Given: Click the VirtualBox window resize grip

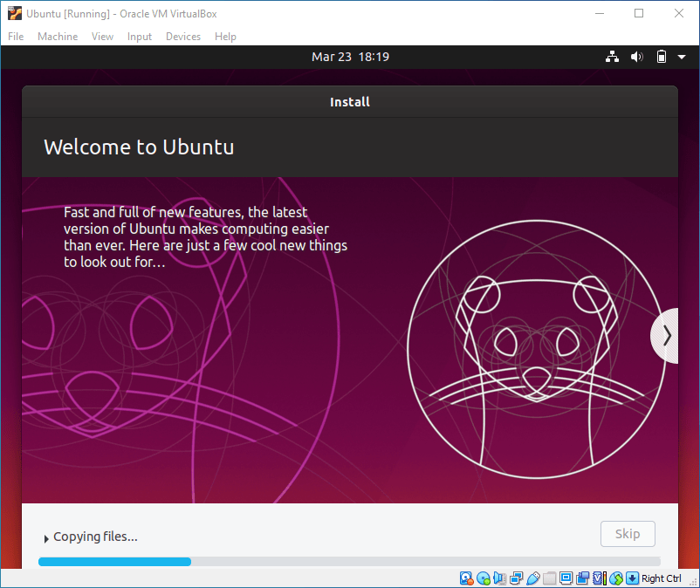Looking at the screenshot, I should (x=693, y=581).
